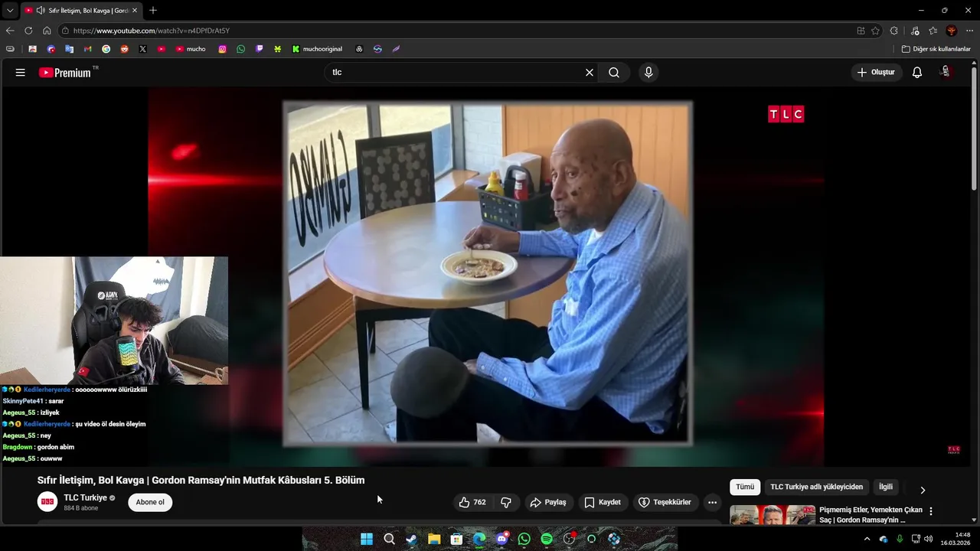Open the Gmail bookmark

(87, 49)
